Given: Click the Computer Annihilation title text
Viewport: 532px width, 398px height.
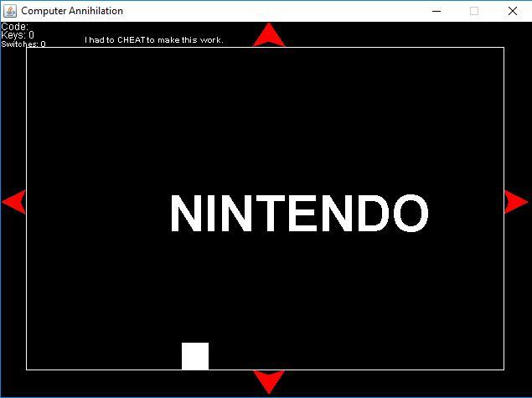Looking at the screenshot, I should click(72, 11).
